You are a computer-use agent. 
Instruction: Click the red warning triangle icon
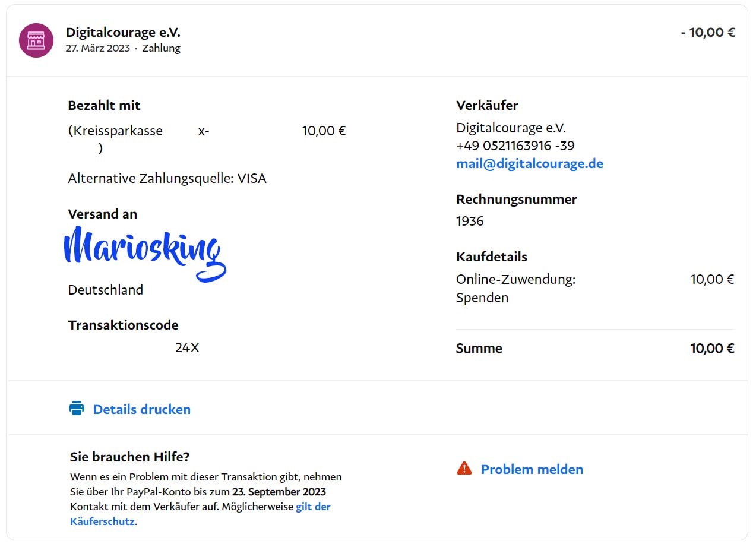464,469
